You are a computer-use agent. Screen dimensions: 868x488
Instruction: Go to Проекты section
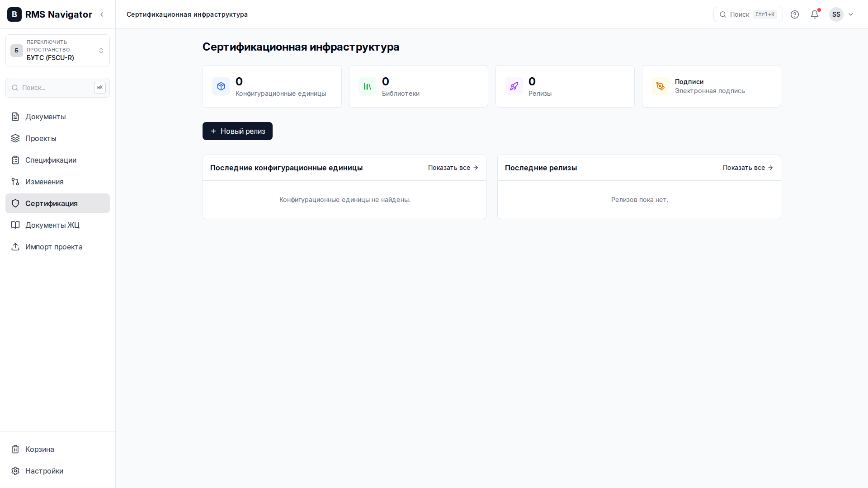click(x=57, y=138)
